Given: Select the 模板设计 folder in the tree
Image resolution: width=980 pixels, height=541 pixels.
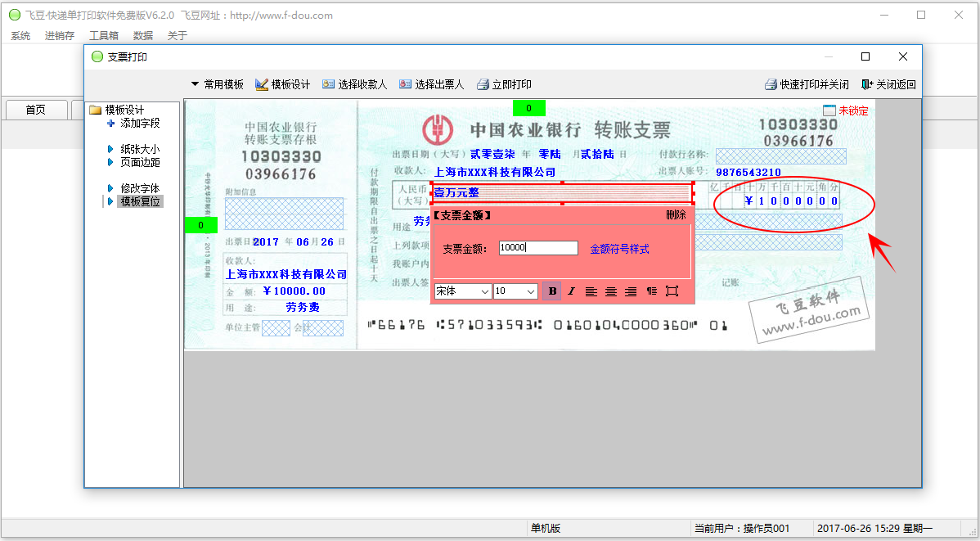Looking at the screenshot, I should [x=117, y=110].
